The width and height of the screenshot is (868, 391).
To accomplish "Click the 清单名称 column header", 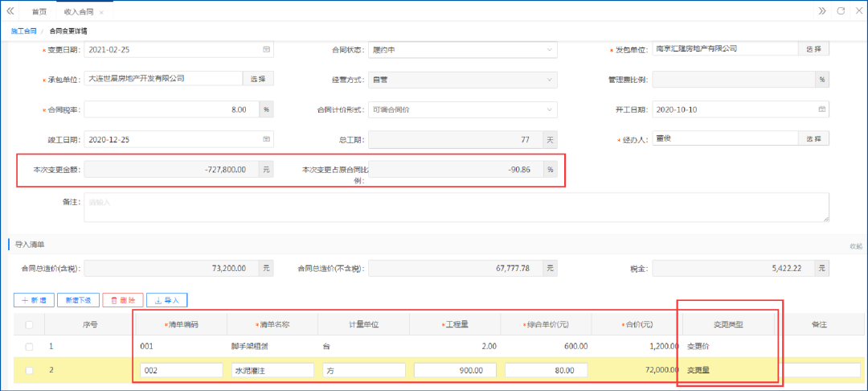I will pos(272,324).
